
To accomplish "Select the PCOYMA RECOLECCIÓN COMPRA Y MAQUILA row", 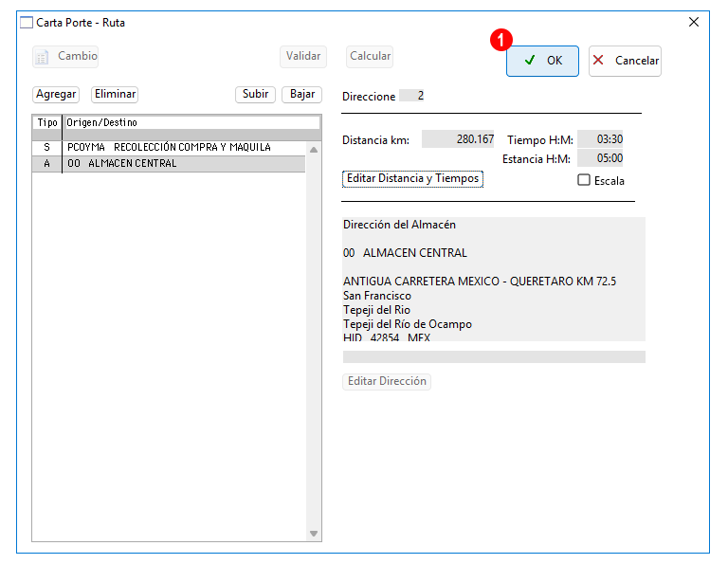I will pos(169,148).
